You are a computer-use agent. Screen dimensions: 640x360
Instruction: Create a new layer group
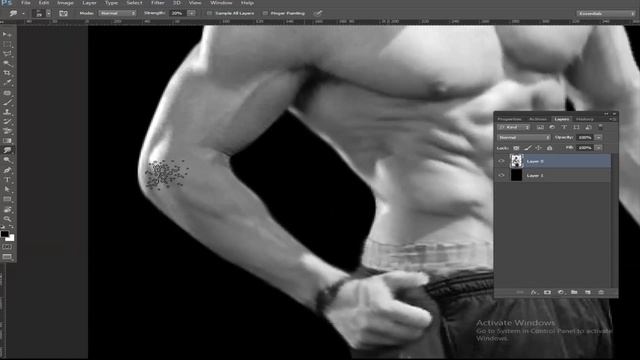(x=574, y=292)
